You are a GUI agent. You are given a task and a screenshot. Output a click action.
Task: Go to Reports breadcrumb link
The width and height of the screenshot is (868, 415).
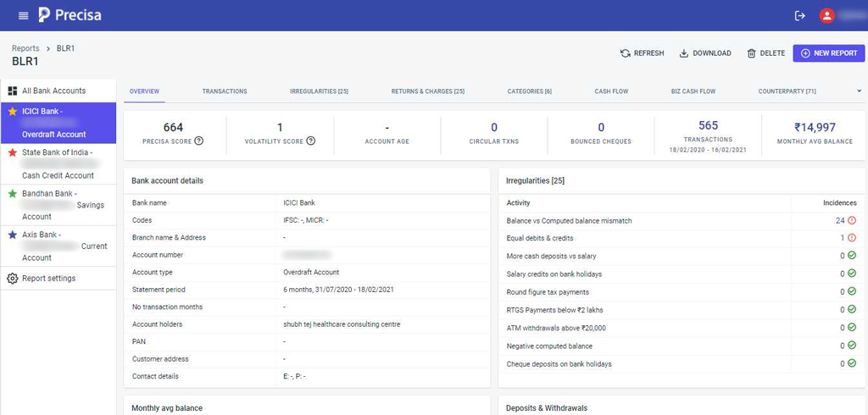pyautogui.click(x=25, y=48)
